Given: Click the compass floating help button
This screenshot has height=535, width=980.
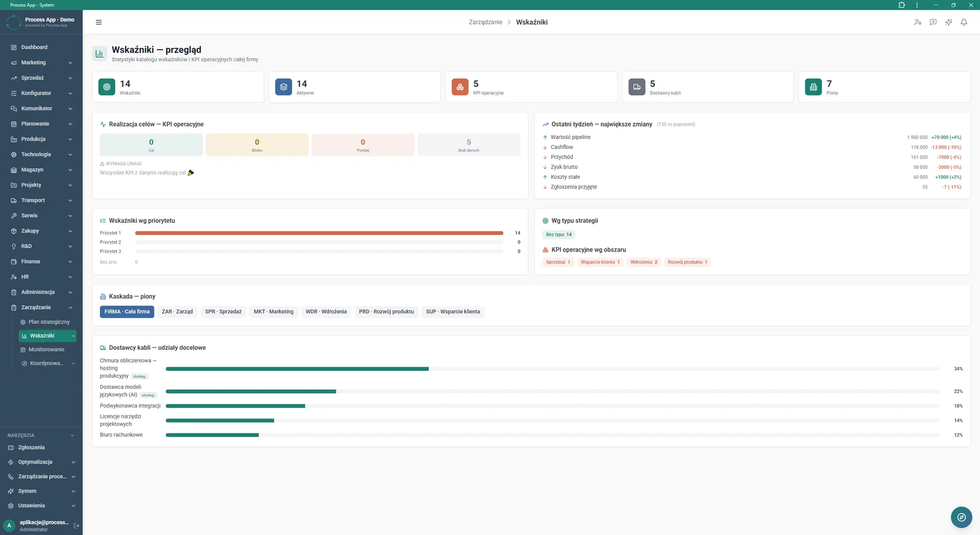Looking at the screenshot, I should (x=961, y=517).
